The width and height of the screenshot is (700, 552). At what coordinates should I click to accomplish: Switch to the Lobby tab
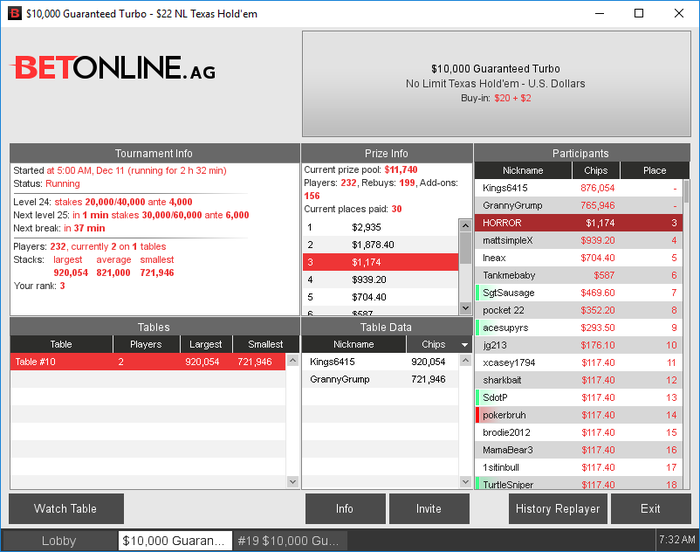point(58,541)
